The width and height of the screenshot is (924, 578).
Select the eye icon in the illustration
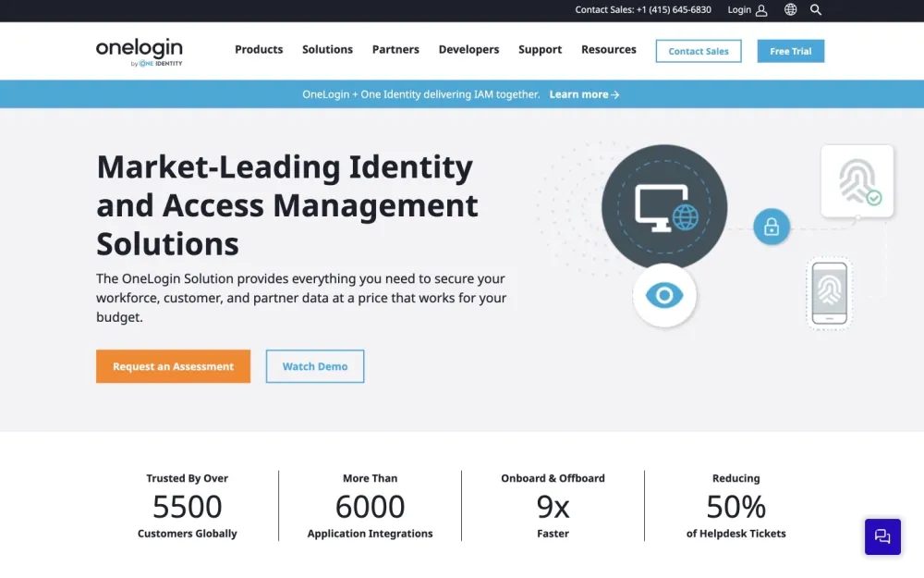(664, 296)
